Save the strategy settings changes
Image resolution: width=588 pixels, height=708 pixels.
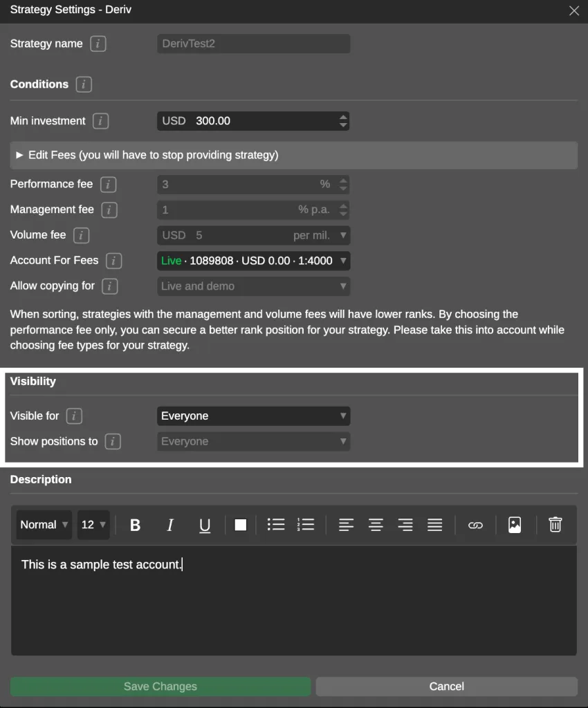point(160,686)
